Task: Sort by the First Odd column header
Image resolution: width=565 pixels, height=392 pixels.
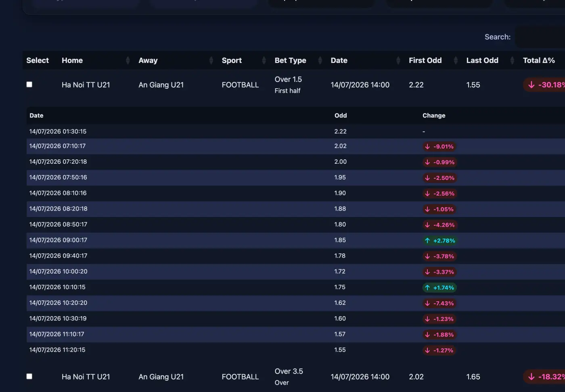Action: pos(433,60)
